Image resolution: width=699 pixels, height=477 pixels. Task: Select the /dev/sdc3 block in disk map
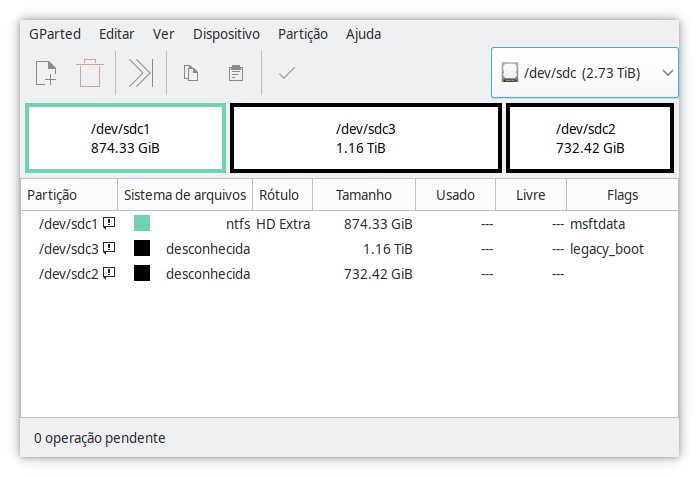366,138
